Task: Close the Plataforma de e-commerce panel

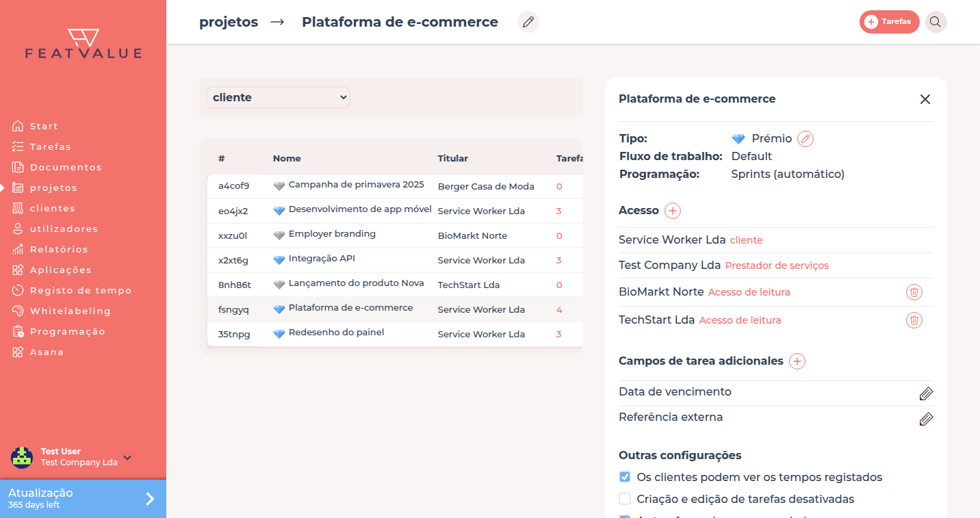Action: coord(925,99)
